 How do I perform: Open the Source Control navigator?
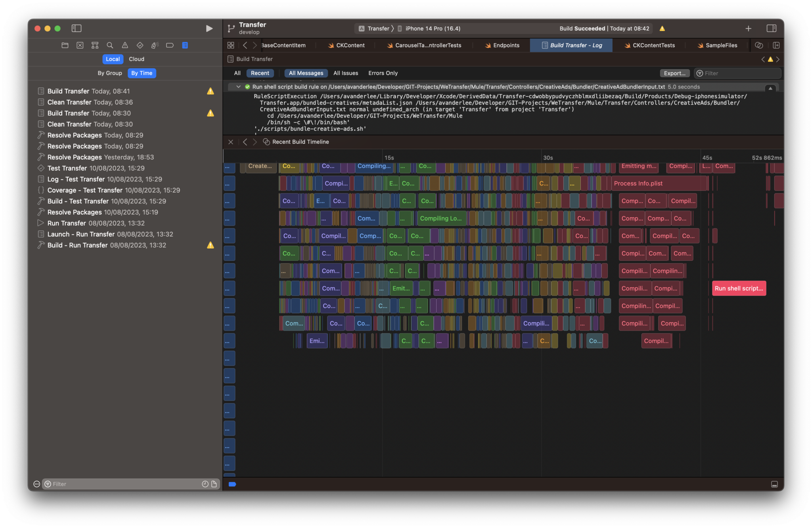pos(80,45)
